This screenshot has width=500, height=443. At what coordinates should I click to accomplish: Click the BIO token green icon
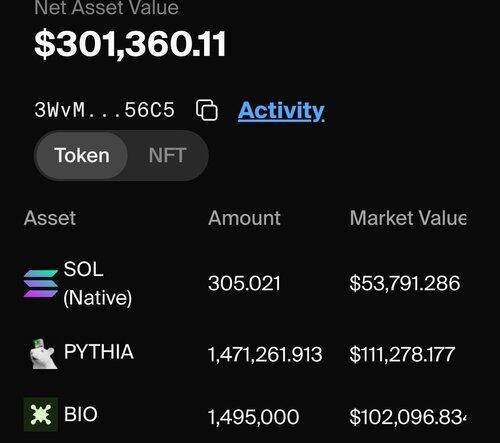click(41, 414)
